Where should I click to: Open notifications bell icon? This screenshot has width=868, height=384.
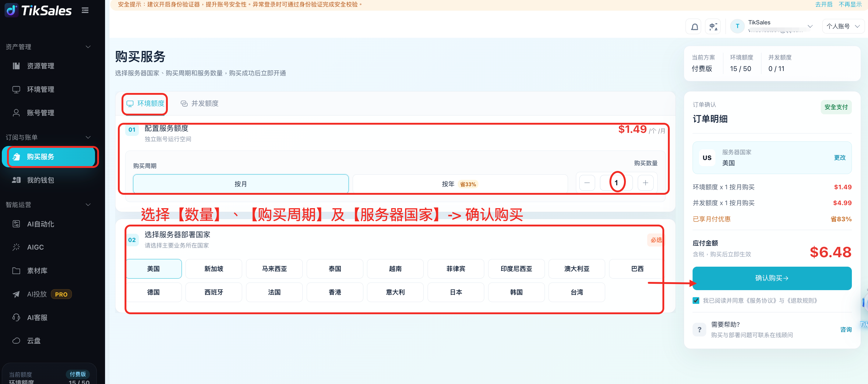click(694, 27)
